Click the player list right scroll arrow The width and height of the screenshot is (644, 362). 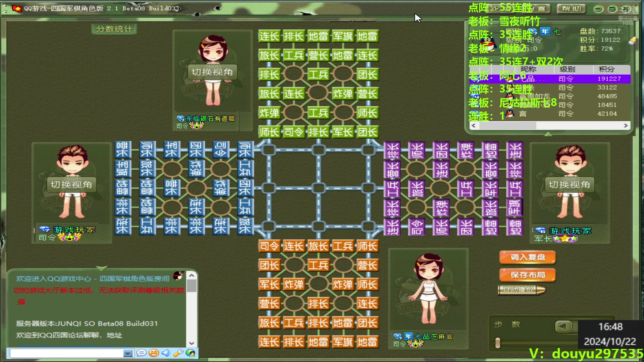click(626, 125)
